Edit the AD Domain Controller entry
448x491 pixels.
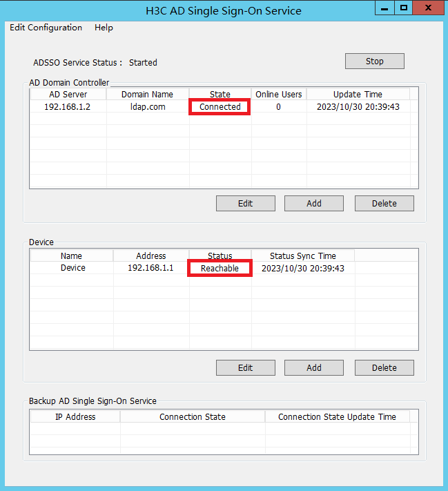coord(246,204)
